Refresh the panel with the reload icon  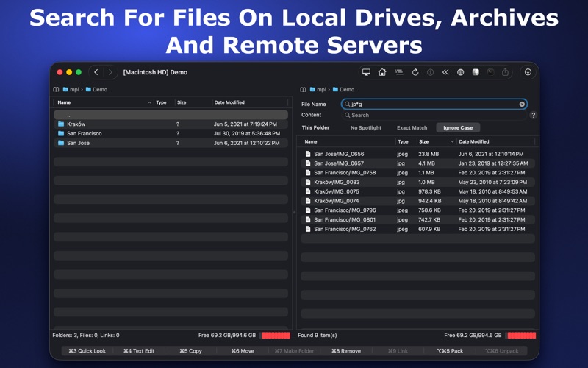[x=415, y=72]
